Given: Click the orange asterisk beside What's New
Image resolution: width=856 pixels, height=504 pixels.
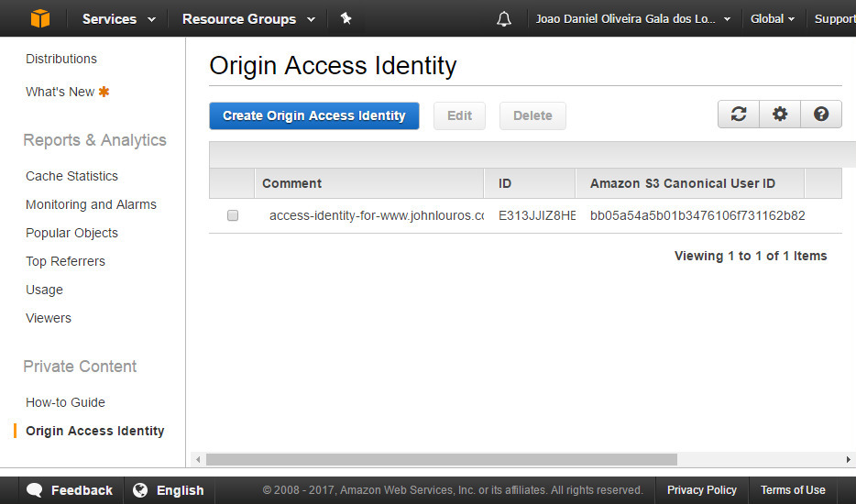Looking at the screenshot, I should click(104, 92).
